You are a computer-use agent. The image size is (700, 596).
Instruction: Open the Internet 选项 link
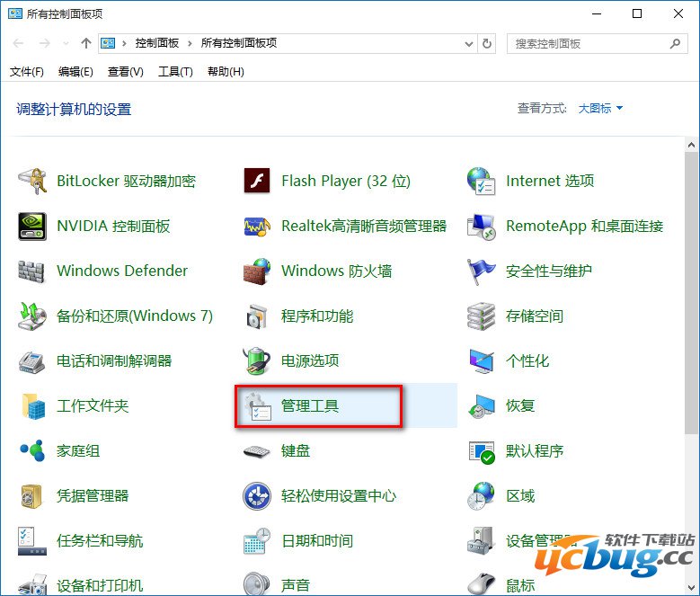coord(550,181)
